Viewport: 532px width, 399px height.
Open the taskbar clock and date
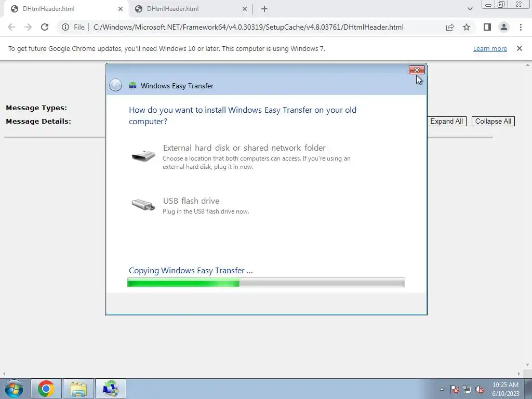coord(506,389)
